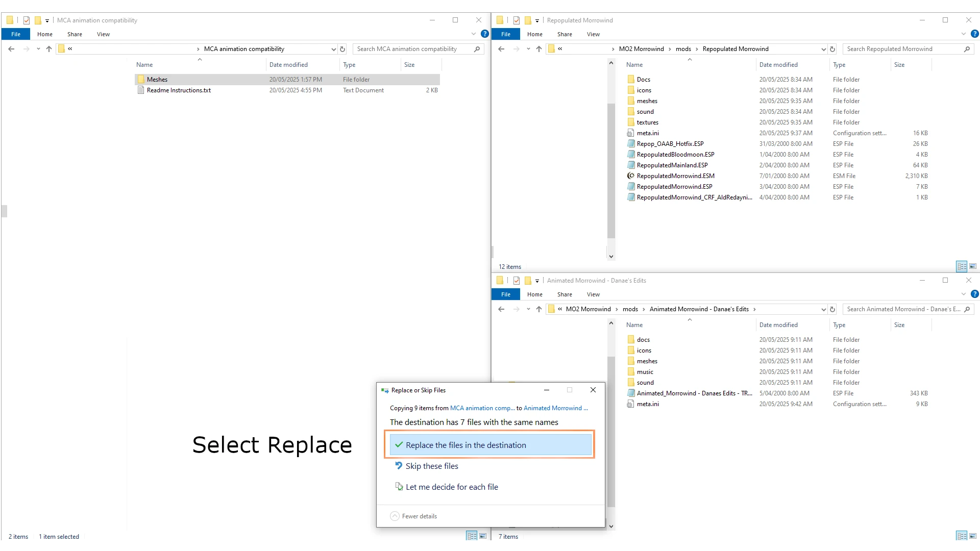The width and height of the screenshot is (980, 551).
Task: Click properties quick-access icon in Repopulated Morrowind title bar
Action: [517, 20]
